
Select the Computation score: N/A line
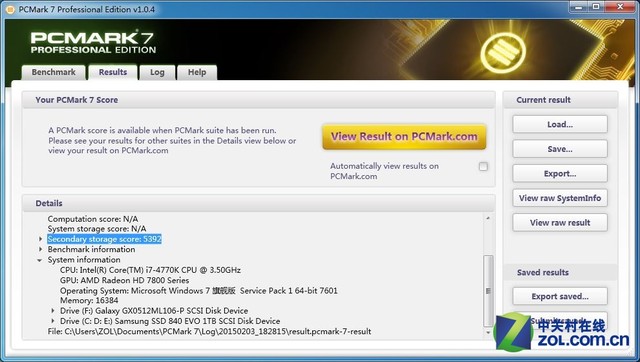93,219
